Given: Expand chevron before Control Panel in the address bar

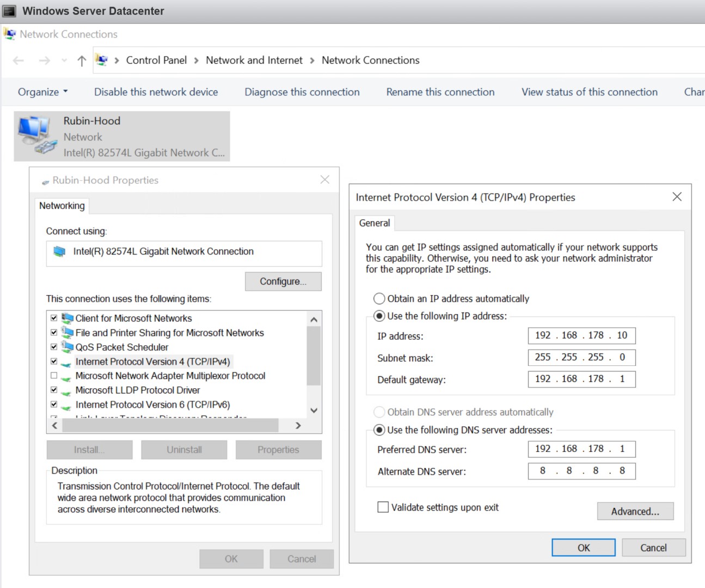Looking at the screenshot, I should [x=117, y=60].
